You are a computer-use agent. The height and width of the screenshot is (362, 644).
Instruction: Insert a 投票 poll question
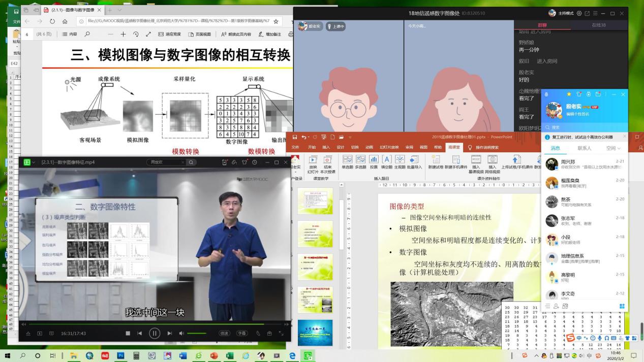coord(374,162)
